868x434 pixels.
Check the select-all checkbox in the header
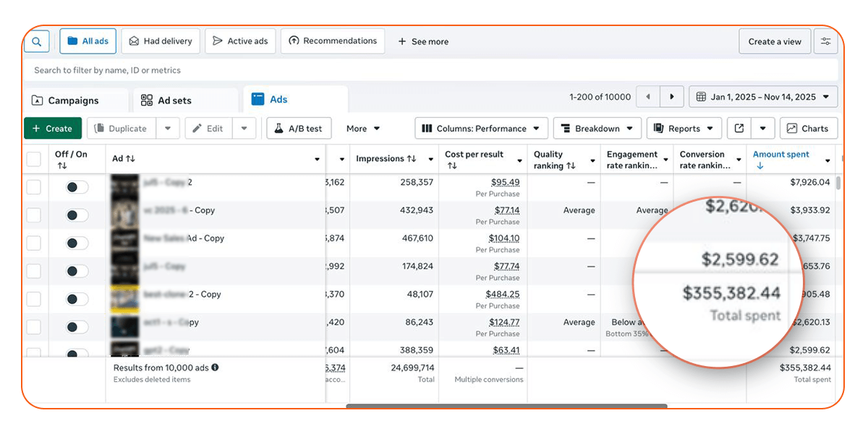[x=34, y=158]
